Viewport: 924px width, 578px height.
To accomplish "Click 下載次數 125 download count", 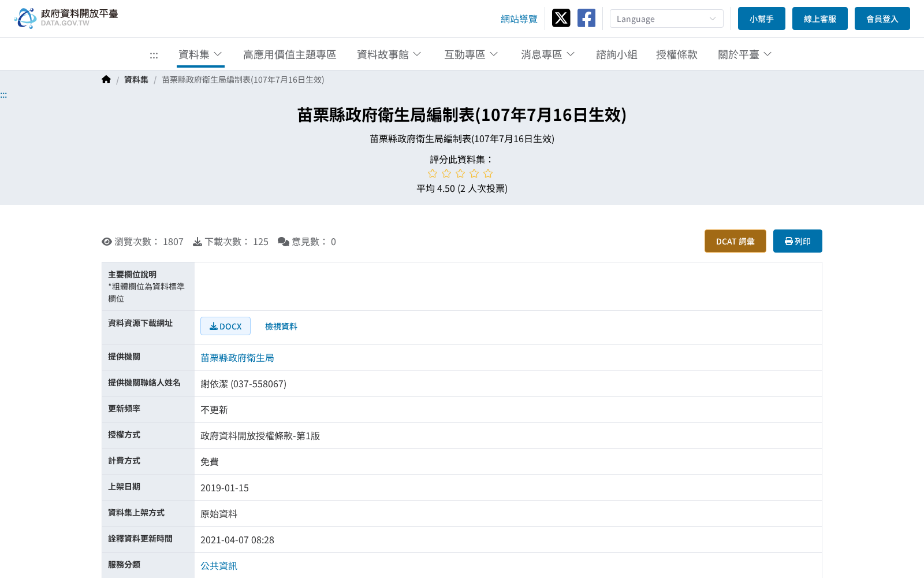I will 230,242.
